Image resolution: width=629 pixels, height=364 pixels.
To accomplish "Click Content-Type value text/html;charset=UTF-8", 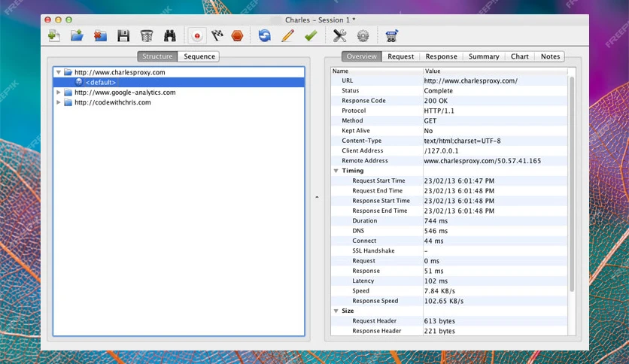I will 462,141.
